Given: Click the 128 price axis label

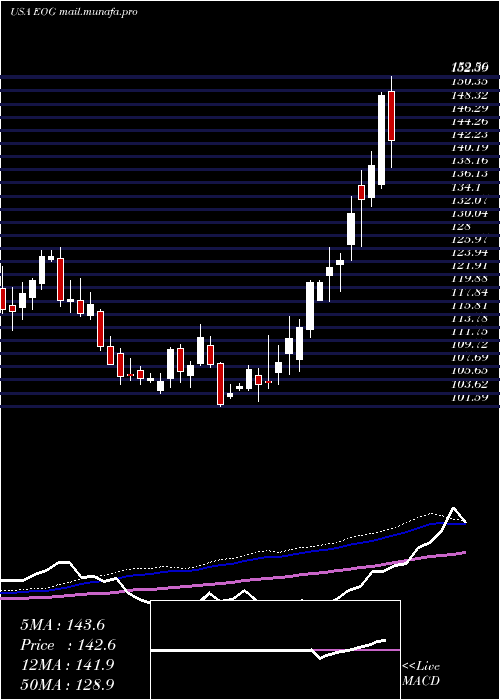Looking at the screenshot, I should (x=460, y=226).
